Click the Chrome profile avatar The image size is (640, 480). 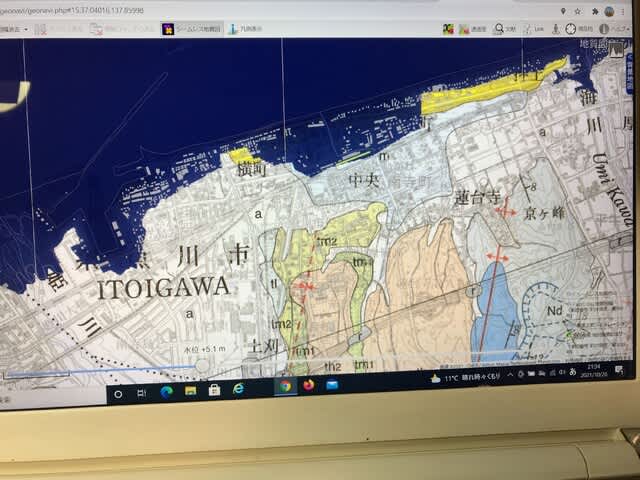609,10
